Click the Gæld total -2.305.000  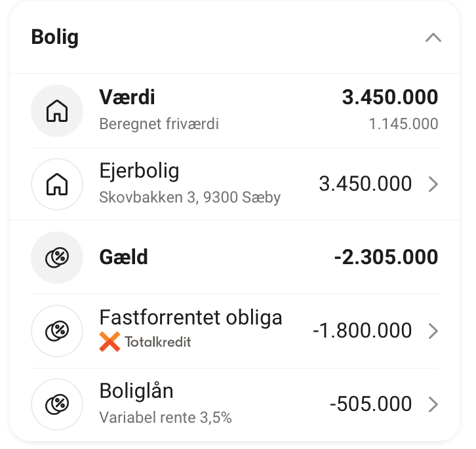point(386,258)
